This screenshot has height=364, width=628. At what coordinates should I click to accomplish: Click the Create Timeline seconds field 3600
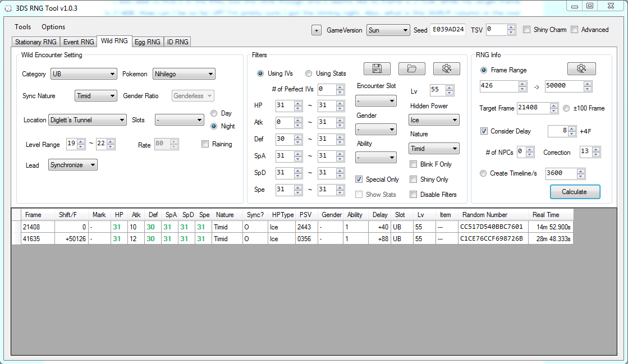pos(561,173)
